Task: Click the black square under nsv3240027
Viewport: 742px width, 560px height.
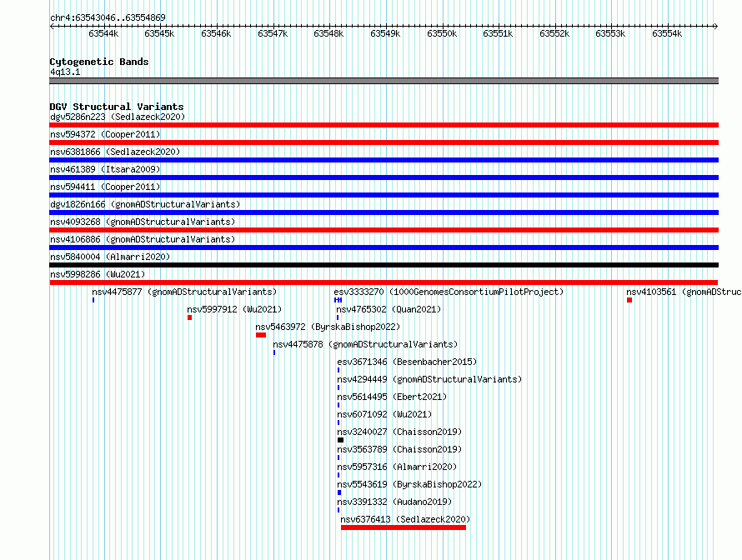Action: (x=340, y=440)
